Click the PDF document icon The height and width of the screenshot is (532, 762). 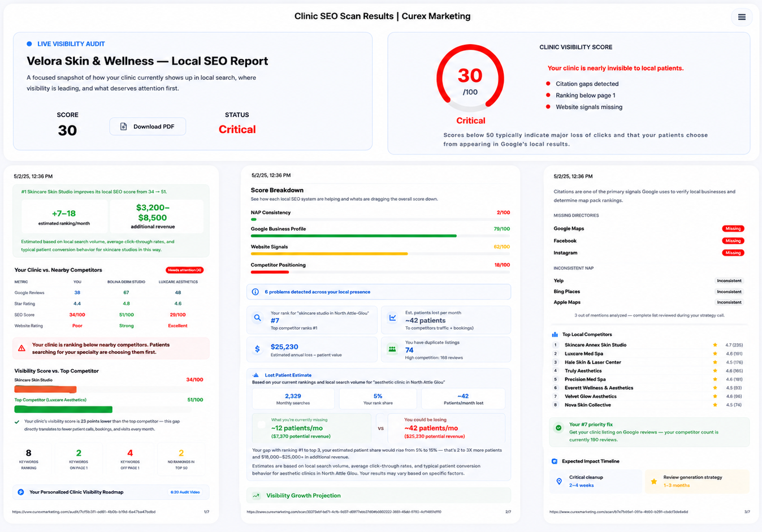tap(123, 127)
